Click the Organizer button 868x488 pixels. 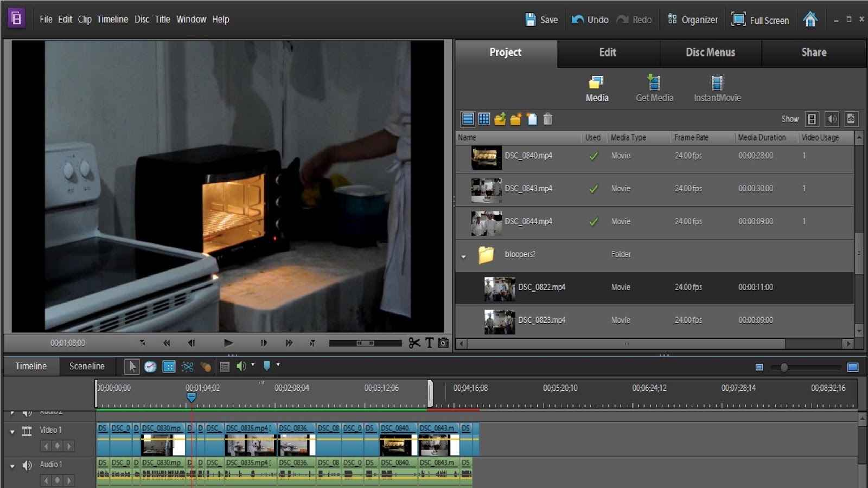tap(693, 20)
